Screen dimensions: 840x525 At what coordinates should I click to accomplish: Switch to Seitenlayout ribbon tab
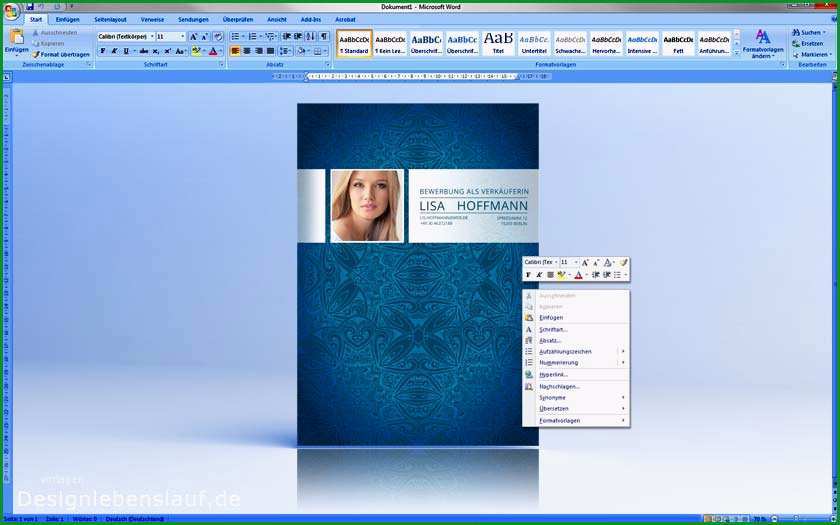point(110,19)
